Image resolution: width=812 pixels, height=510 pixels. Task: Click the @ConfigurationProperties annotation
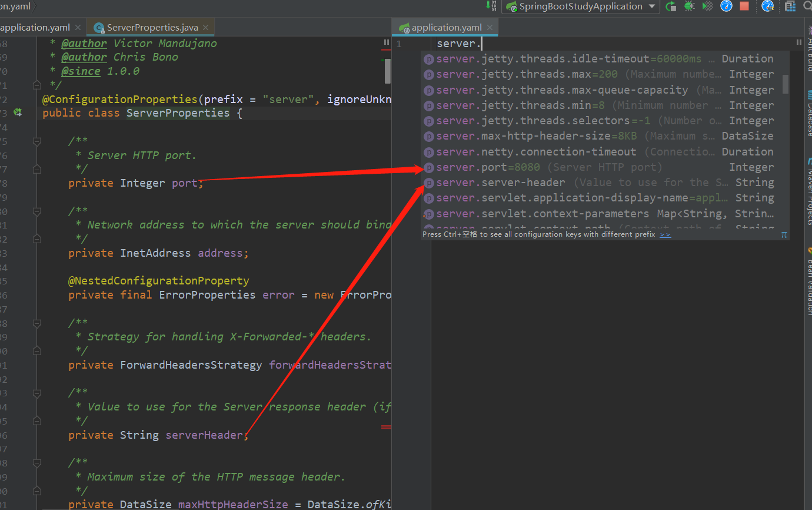[120, 99]
